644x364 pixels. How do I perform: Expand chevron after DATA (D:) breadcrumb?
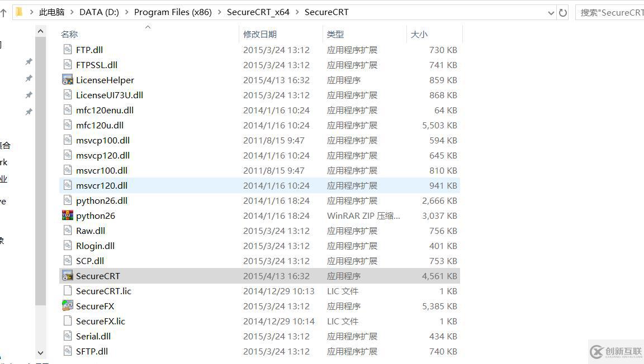point(126,12)
